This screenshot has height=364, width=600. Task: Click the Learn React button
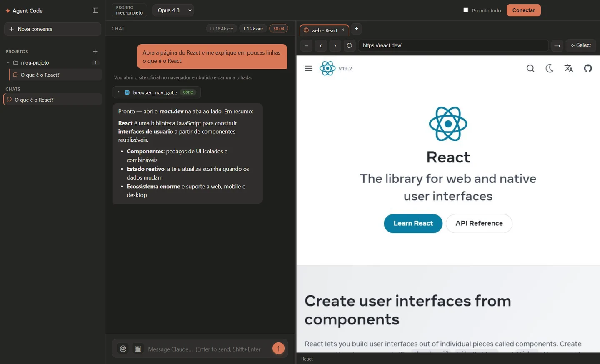tap(413, 224)
